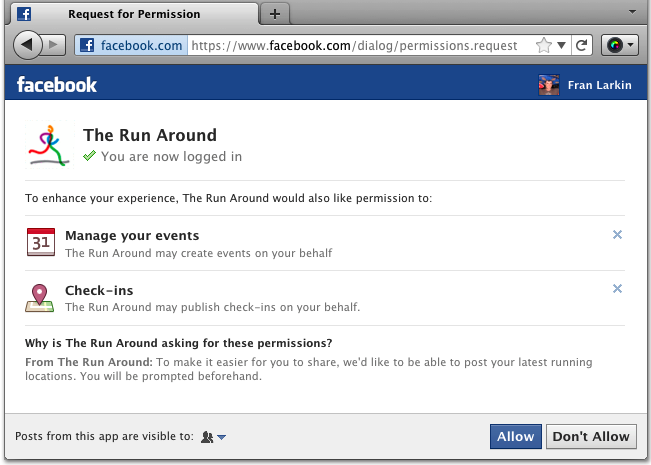Open the list all tabs arrow
This screenshot has width=651, height=465.
[x=630, y=11]
